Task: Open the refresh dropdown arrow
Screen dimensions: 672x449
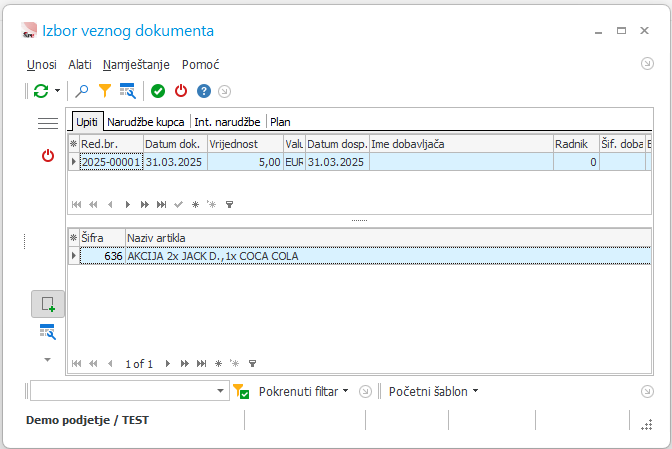Action: tap(57, 91)
